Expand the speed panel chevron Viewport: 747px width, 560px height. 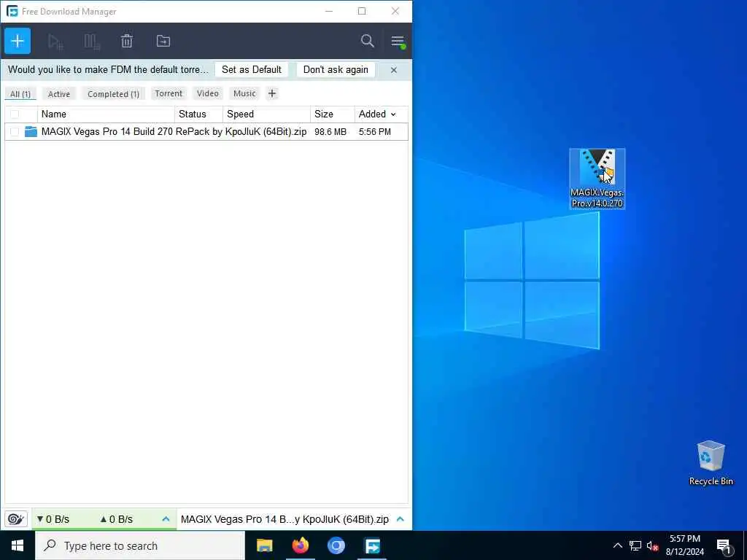[166, 519]
